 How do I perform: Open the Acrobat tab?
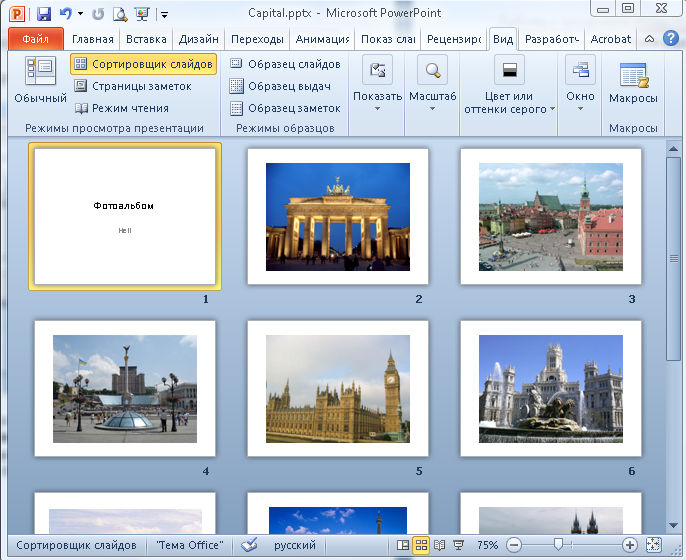(611, 39)
